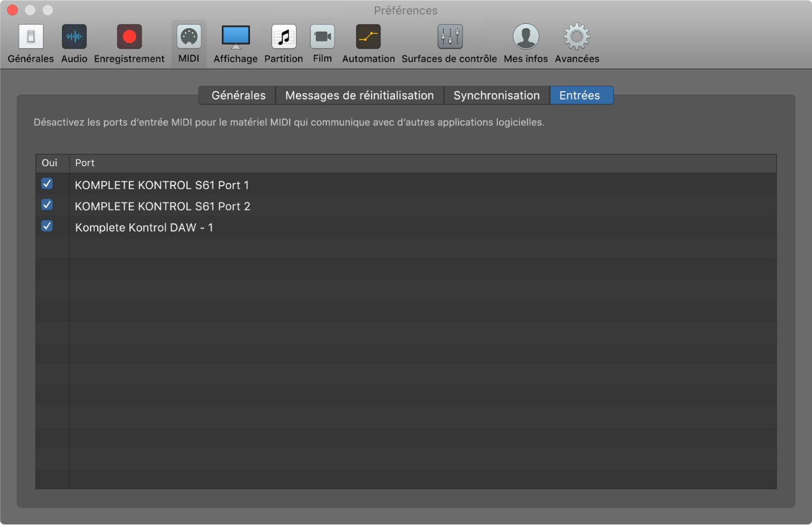
Task: Select the Entrées tab
Action: (x=580, y=96)
